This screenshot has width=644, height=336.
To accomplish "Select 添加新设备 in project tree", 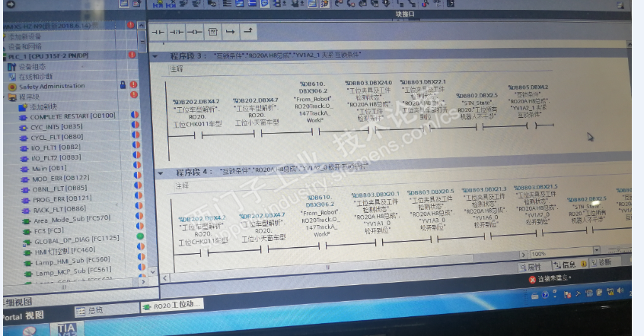I will [x=24, y=36].
